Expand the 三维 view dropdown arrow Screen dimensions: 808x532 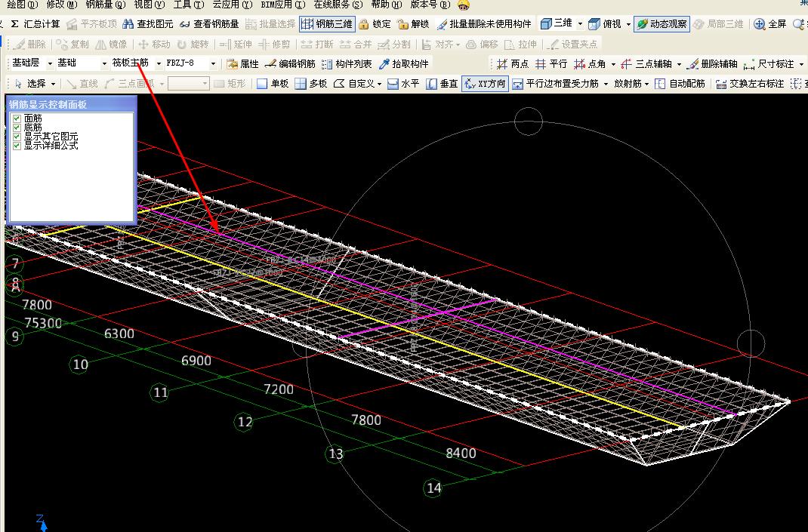tap(580, 23)
